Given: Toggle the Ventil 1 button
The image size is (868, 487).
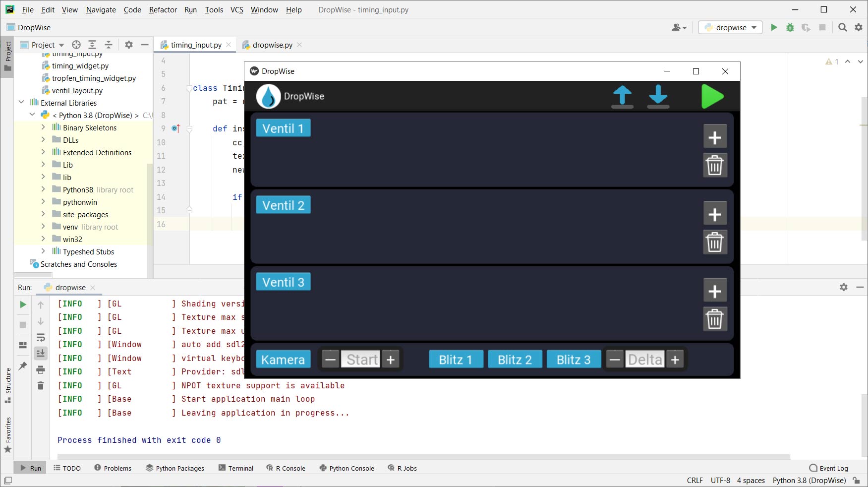Looking at the screenshot, I should click(x=283, y=128).
